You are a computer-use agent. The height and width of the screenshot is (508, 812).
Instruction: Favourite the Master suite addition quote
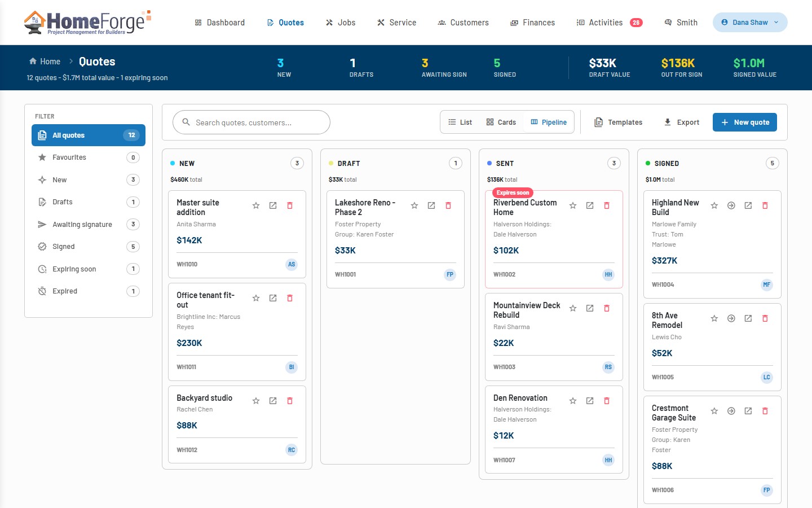256,205
